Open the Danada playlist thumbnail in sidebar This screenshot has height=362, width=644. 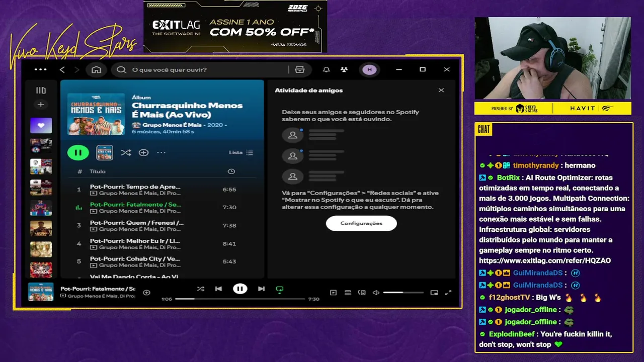pos(41,270)
